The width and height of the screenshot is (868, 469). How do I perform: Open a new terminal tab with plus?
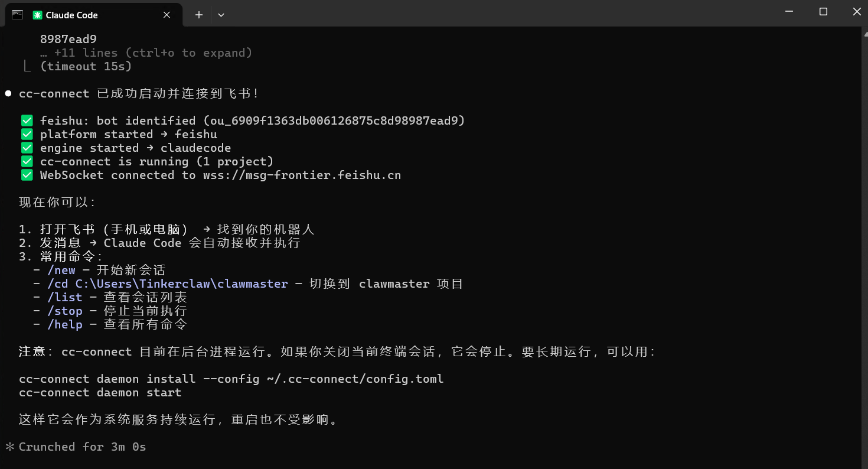pos(199,15)
